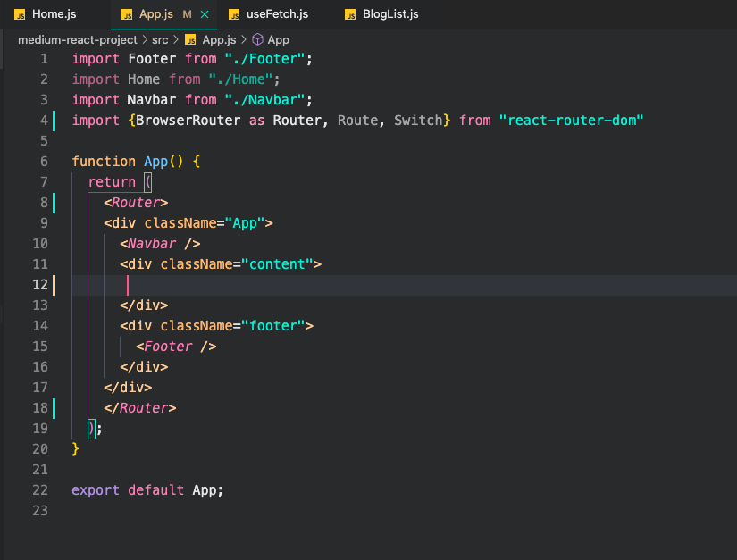Click the highlighted closing parenthesis on line 19
Screen dimensions: 737x560
pyautogui.click(x=92, y=429)
